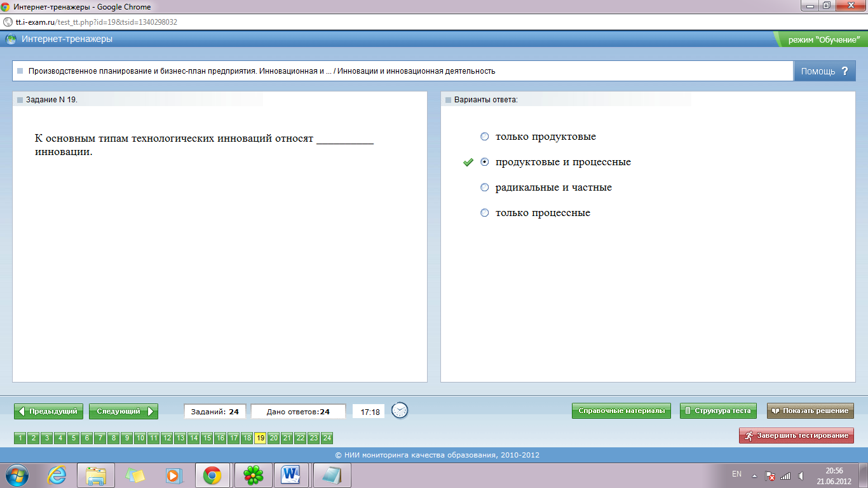Click the breadcrumb topic title text
This screenshot has height=488, width=868.
(262, 71)
